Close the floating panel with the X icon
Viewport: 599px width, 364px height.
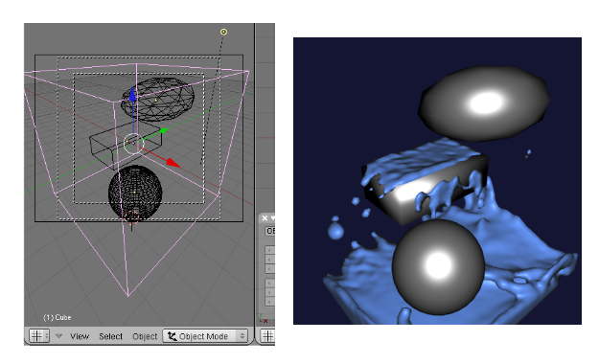point(265,218)
